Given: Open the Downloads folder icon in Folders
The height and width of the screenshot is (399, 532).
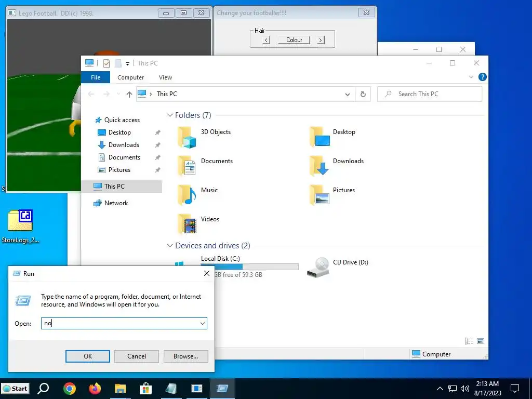Looking at the screenshot, I should pos(320,166).
